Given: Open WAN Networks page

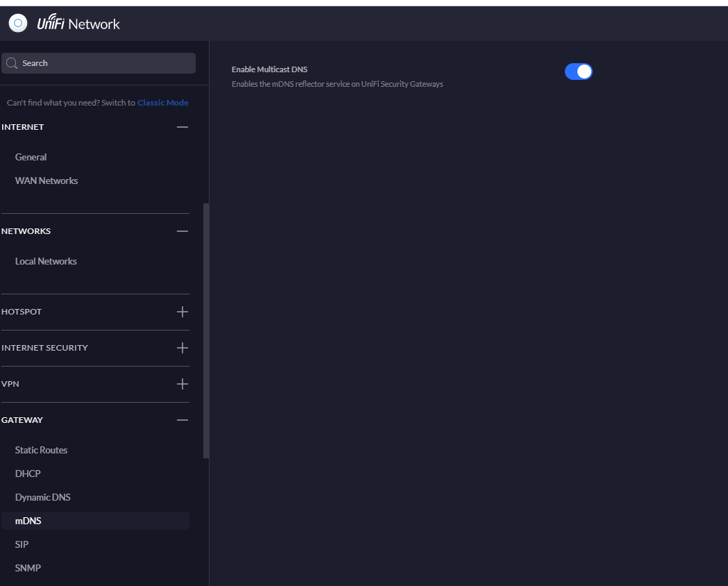Looking at the screenshot, I should 46,181.
